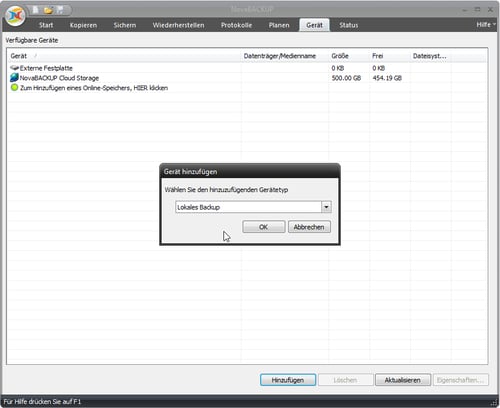
Task: Click 'Zum Hinzufügen eines Online-Speichers, HIER klicken'
Action: click(x=94, y=88)
